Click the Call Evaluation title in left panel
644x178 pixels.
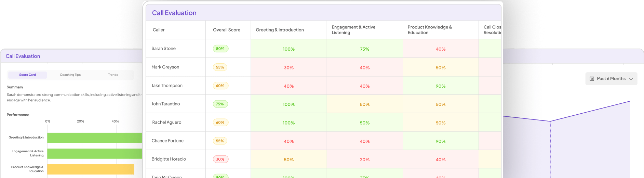tap(23, 56)
